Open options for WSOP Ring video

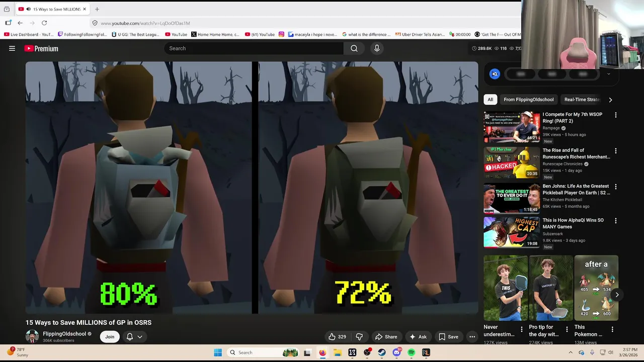coord(615,115)
